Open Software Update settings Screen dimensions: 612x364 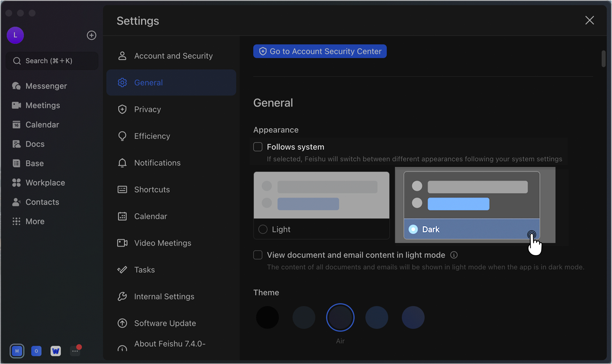coord(165,323)
